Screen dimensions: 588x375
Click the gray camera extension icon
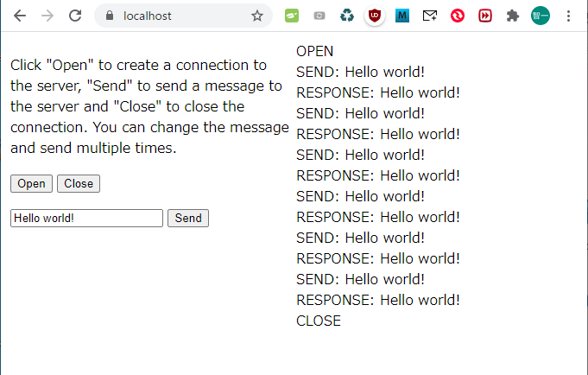[x=319, y=16]
